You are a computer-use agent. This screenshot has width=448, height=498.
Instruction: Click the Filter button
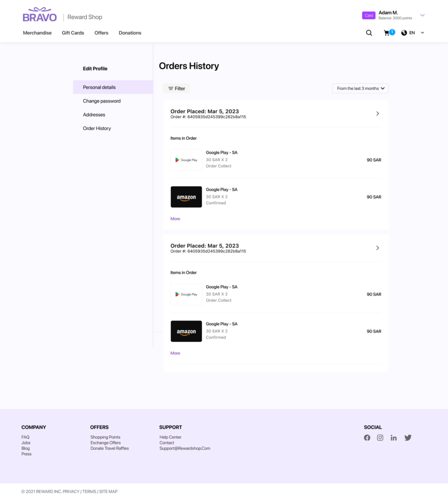[x=176, y=89]
